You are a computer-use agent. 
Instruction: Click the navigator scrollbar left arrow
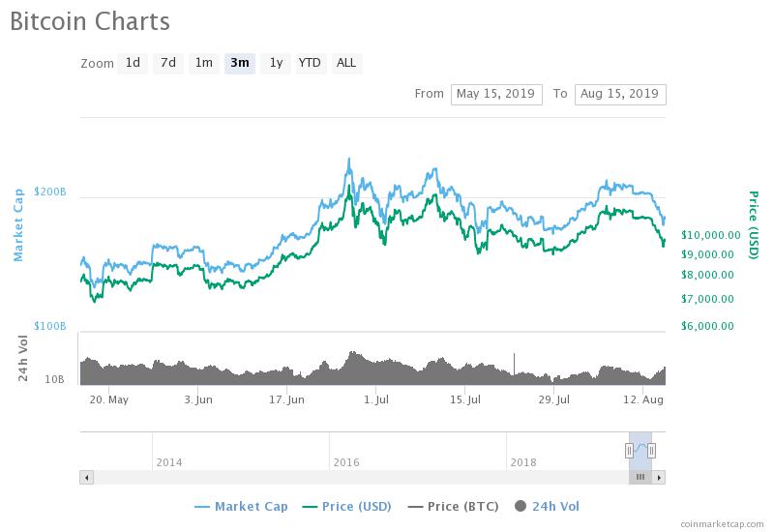coord(86,477)
